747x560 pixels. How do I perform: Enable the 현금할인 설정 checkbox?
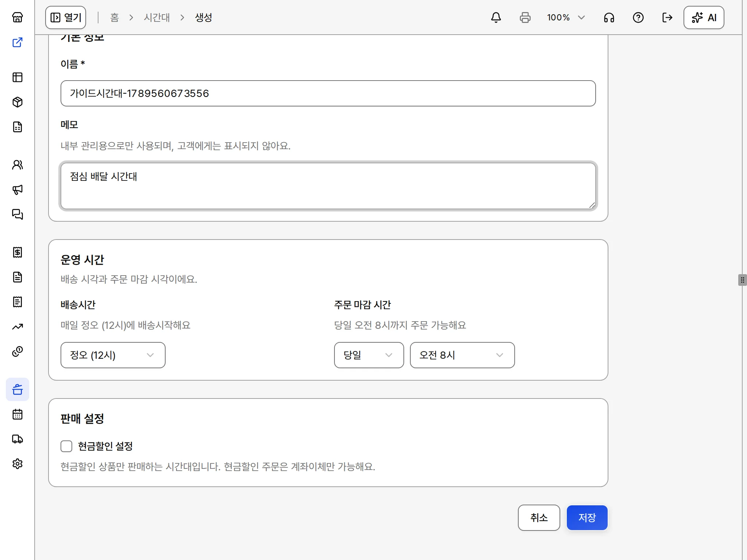coord(66,446)
